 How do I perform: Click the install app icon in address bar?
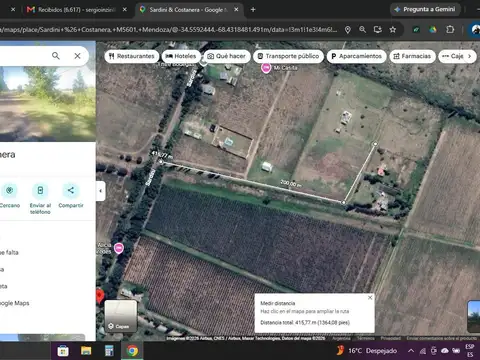378,30
